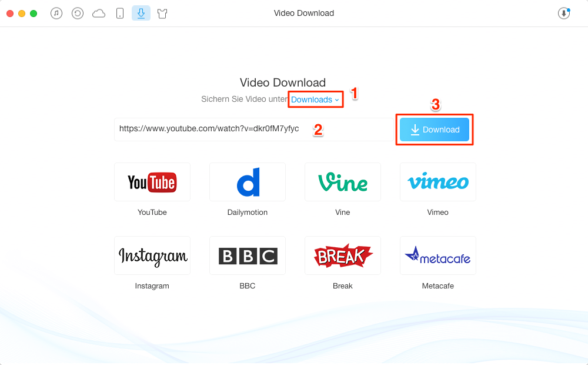Open download queue icon at top right

[564, 14]
